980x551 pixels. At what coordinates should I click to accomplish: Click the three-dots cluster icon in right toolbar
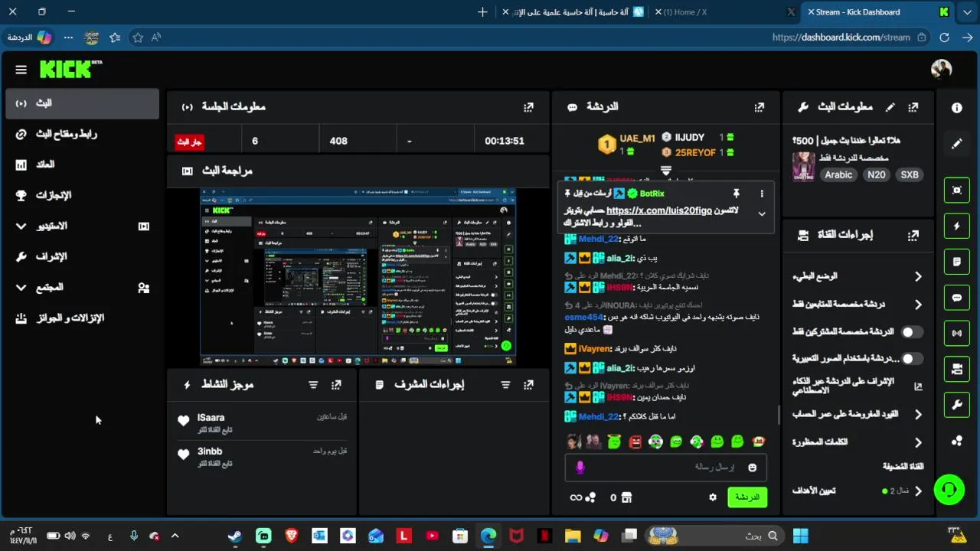point(957,441)
